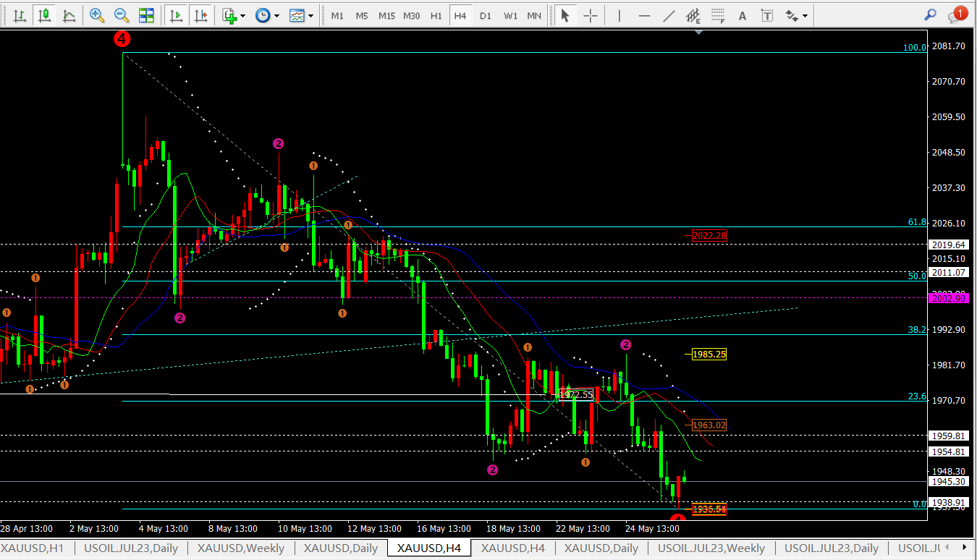Open the XAUUSD,Weekly chart tab

click(241, 548)
